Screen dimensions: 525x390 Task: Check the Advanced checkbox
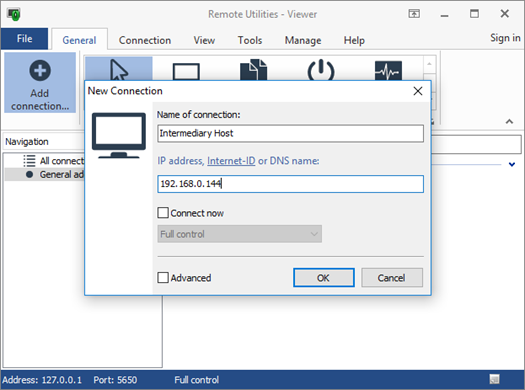click(163, 278)
